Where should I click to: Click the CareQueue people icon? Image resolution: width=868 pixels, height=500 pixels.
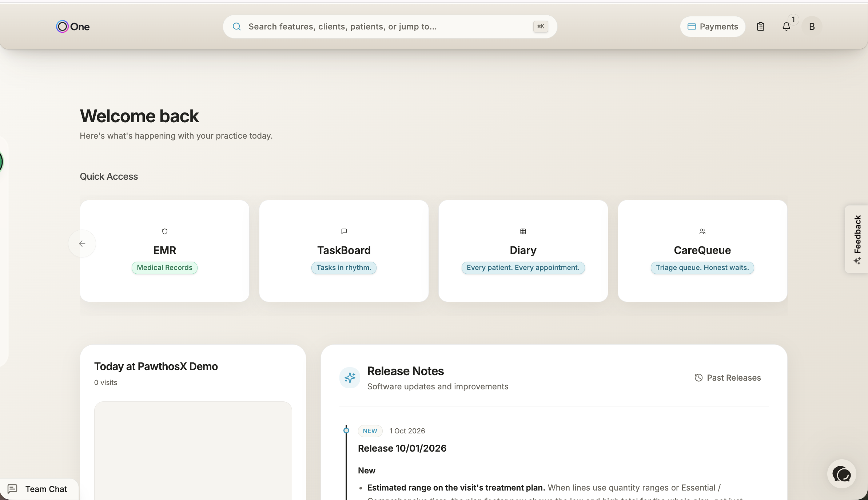(702, 231)
